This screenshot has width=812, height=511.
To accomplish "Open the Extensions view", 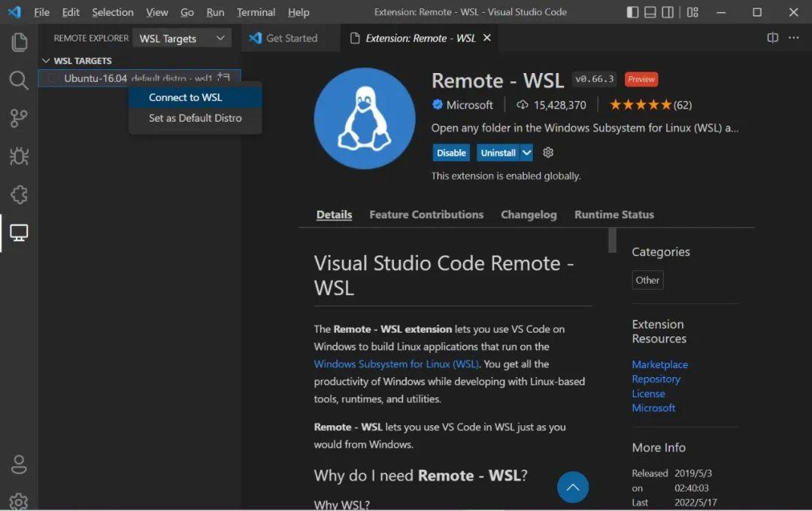I will tap(19, 194).
